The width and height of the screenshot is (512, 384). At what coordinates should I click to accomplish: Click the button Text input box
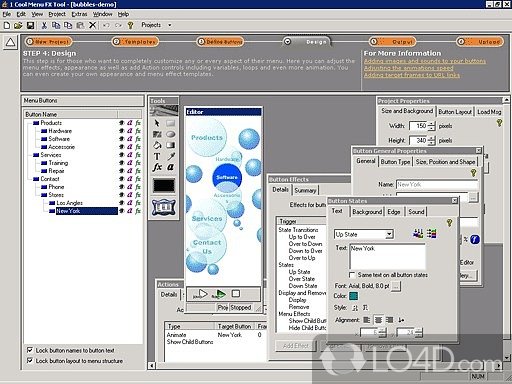click(387, 256)
